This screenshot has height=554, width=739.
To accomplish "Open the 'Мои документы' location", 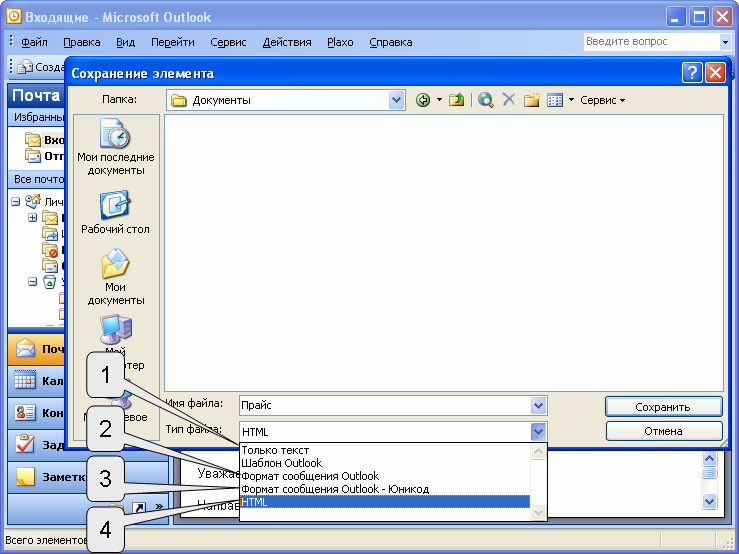I will click(115, 277).
